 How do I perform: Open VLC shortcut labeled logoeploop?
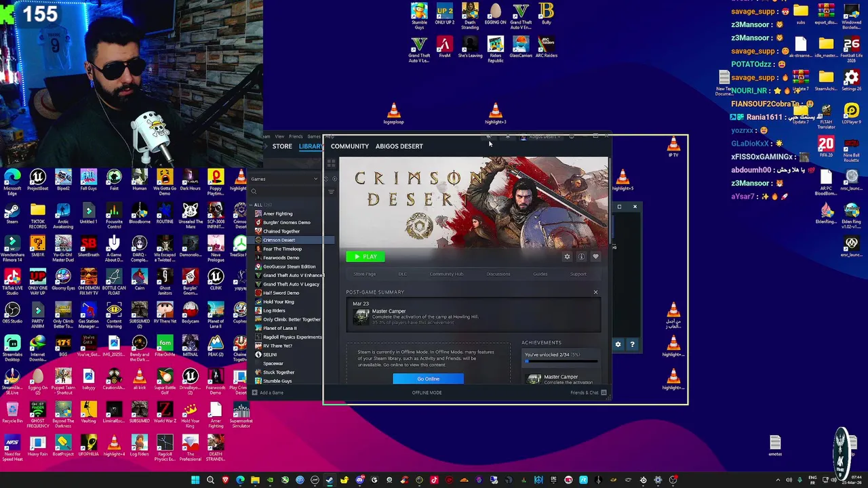pos(393,114)
